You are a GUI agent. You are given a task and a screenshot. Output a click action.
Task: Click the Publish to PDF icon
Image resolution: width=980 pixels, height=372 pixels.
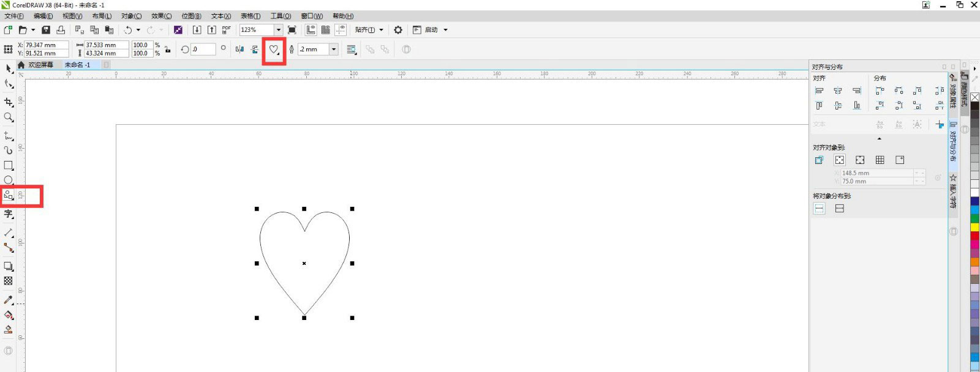click(227, 29)
